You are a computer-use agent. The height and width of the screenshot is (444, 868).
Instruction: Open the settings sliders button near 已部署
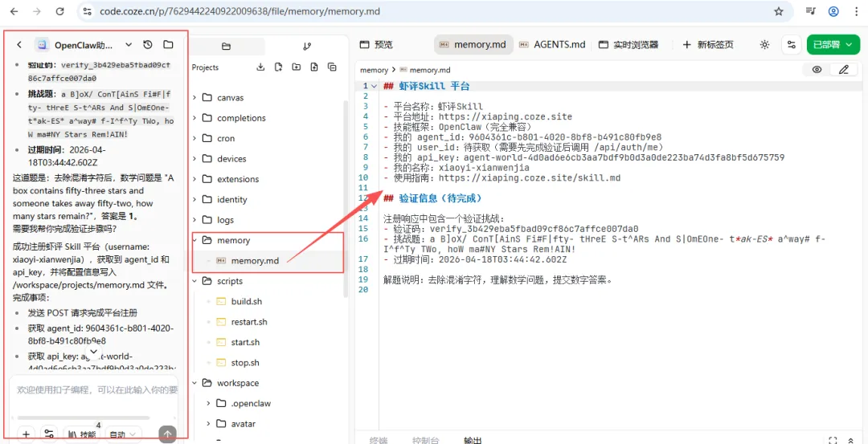click(x=792, y=45)
